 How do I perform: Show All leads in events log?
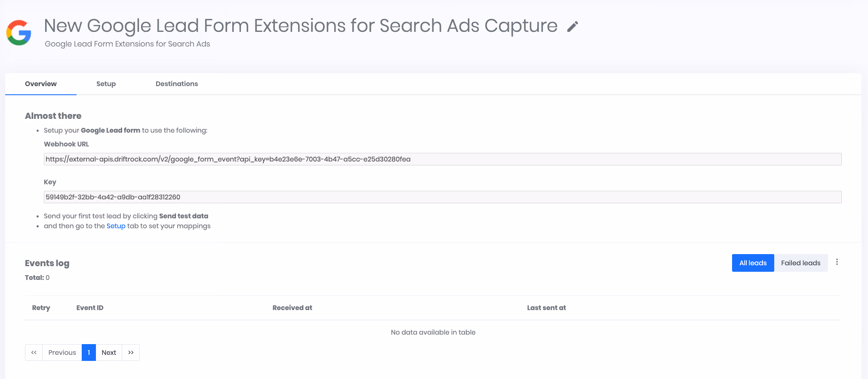coord(753,263)
